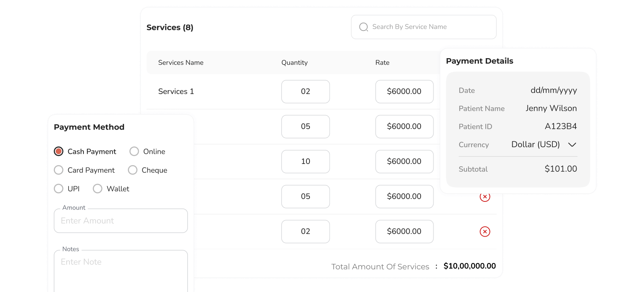This screenshot has height=292, width=644.
Task: Remove the last service row with red X
Action: [485, 231]
